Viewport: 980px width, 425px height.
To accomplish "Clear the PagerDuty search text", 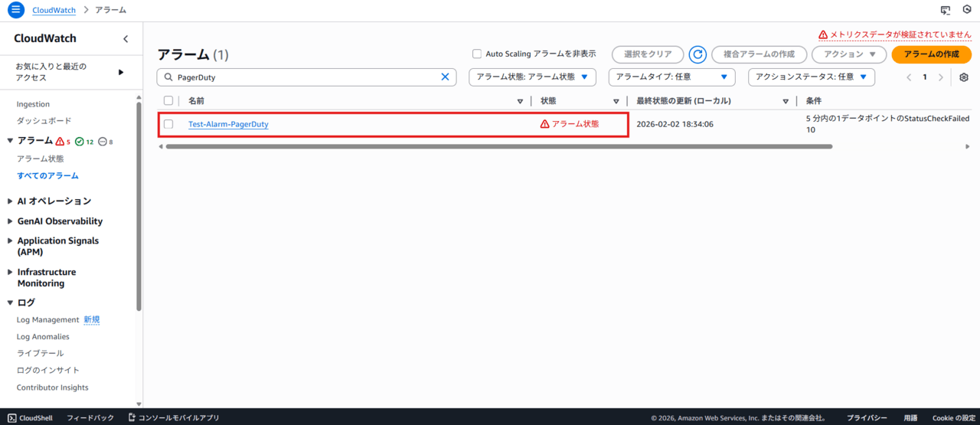I will pyautogui.click(x=445, y=77).
